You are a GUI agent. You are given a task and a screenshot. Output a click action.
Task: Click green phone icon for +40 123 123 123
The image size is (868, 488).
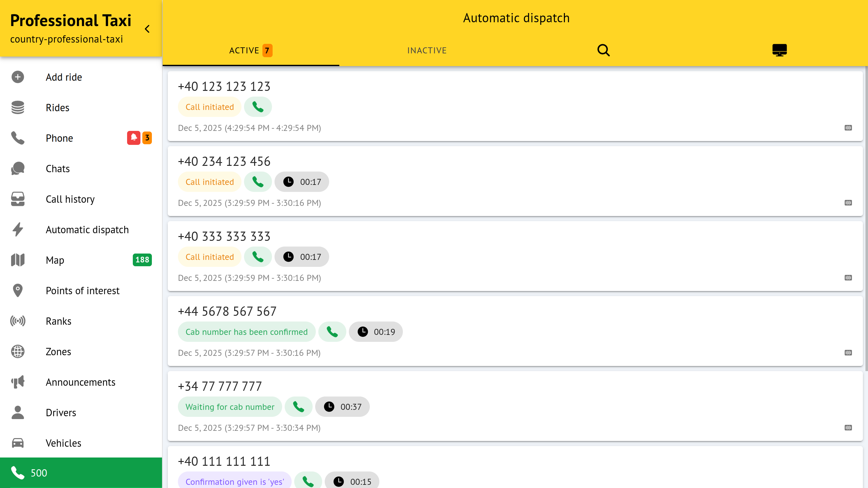[258, 107]
